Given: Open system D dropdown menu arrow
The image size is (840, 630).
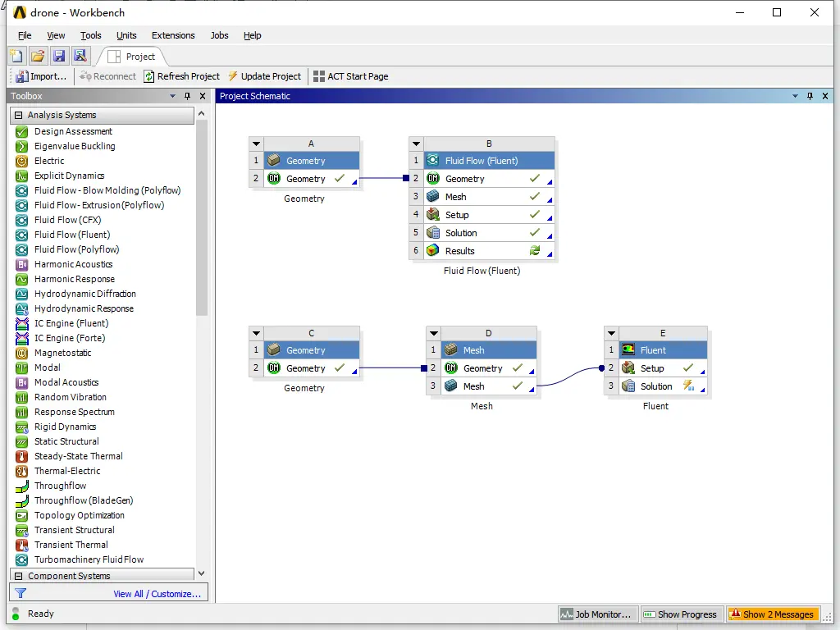Looking at the screenshot, I should coord(434,333).
